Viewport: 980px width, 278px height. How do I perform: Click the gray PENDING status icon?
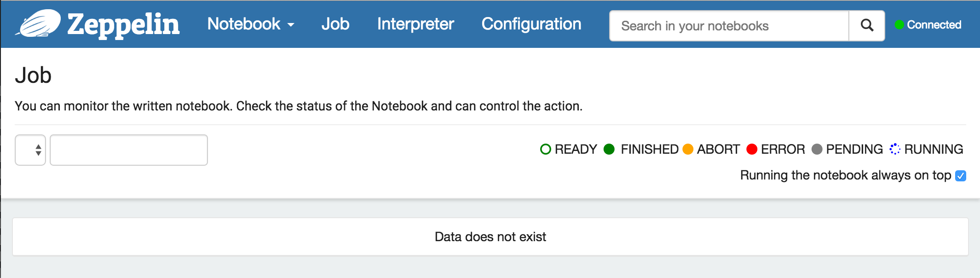coord(817,149)
